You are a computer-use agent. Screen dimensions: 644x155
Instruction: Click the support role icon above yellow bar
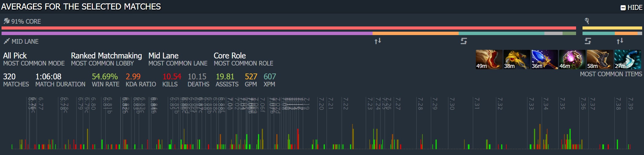click(x=587, y=21)
